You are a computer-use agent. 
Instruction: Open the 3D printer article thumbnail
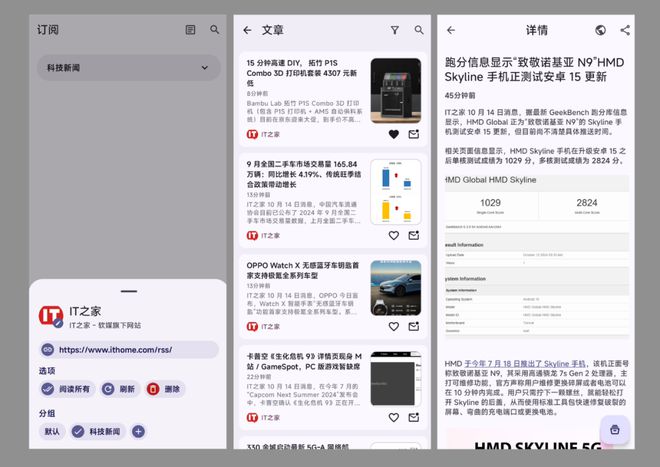tap(396, 91)
